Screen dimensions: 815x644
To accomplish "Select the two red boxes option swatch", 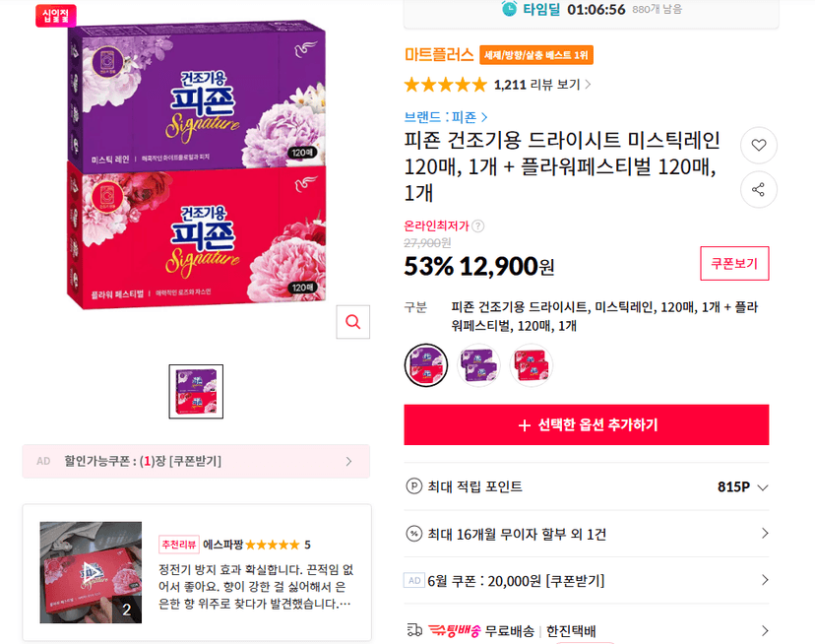I will click(531, 365).
